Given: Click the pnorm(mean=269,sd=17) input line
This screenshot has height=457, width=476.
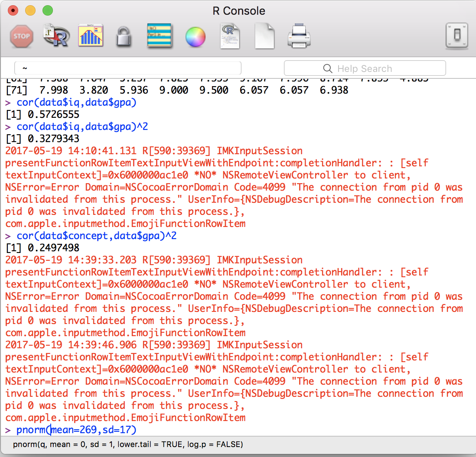Looking at the screenshot, I should pyautogui.click(x=76, y=430).
